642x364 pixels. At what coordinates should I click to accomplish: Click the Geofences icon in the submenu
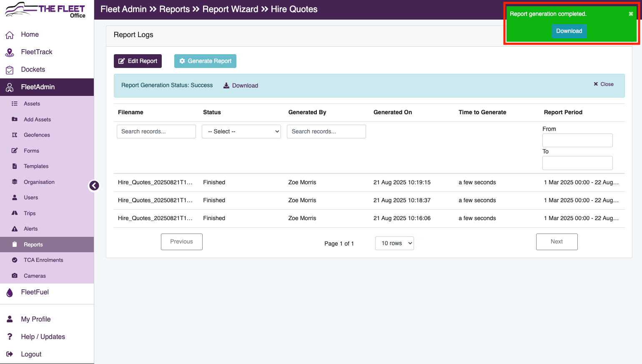pyautogui.click(x=15, y=135)
